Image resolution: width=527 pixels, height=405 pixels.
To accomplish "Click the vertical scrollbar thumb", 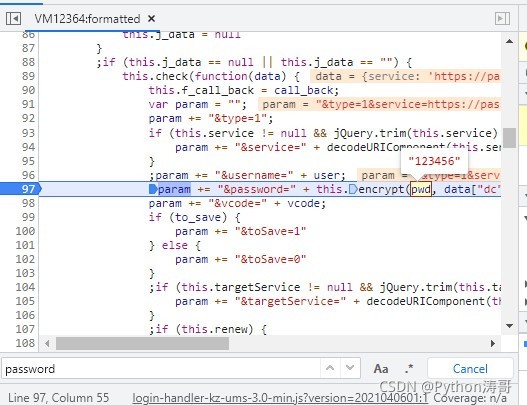I will click(x=510, y=138).
